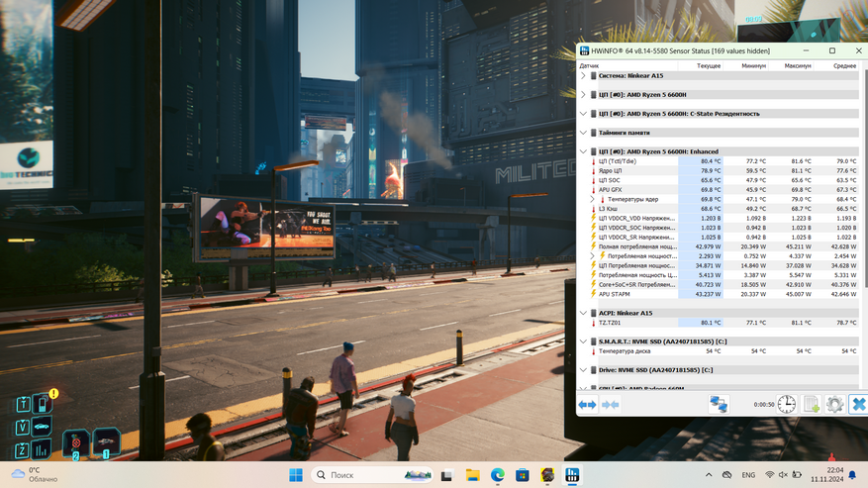Click the expand columns blue arrows button
The width and height of the screenshot is (868, 488).
coord(587,404)
